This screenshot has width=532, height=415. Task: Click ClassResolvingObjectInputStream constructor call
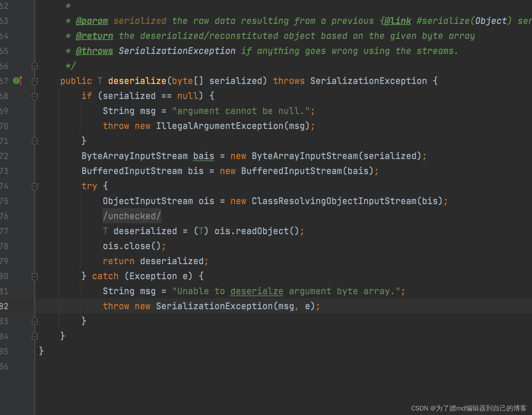click(347, 201)
